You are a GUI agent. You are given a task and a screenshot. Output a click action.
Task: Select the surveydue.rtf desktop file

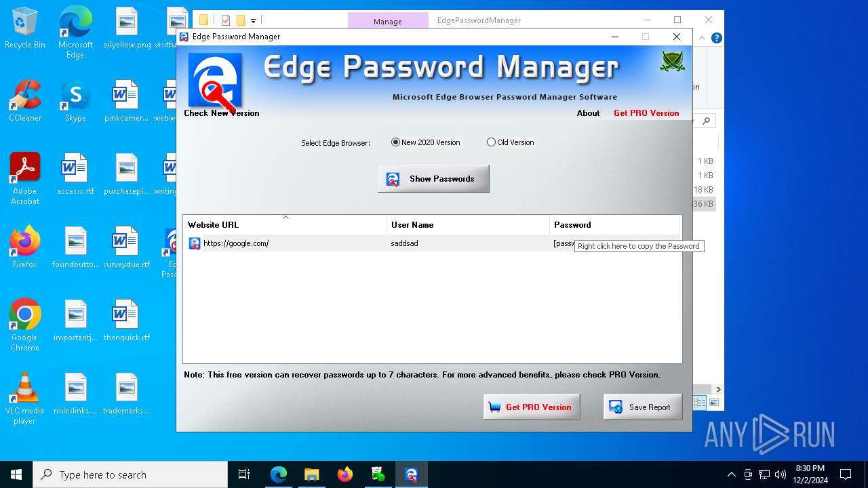(x=127, y=248)
